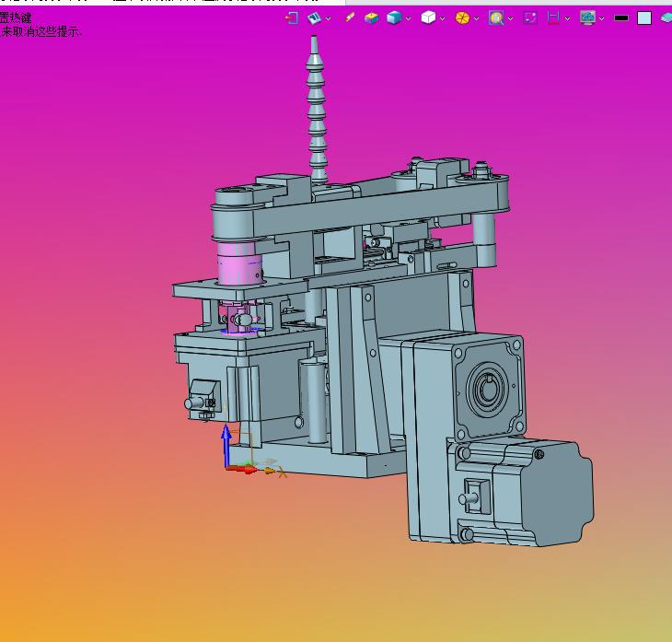The height and width of the screenshot is (642, 672).
Task: Open the orange circle icon's dropdown arrow
Action: pos(476,18)
